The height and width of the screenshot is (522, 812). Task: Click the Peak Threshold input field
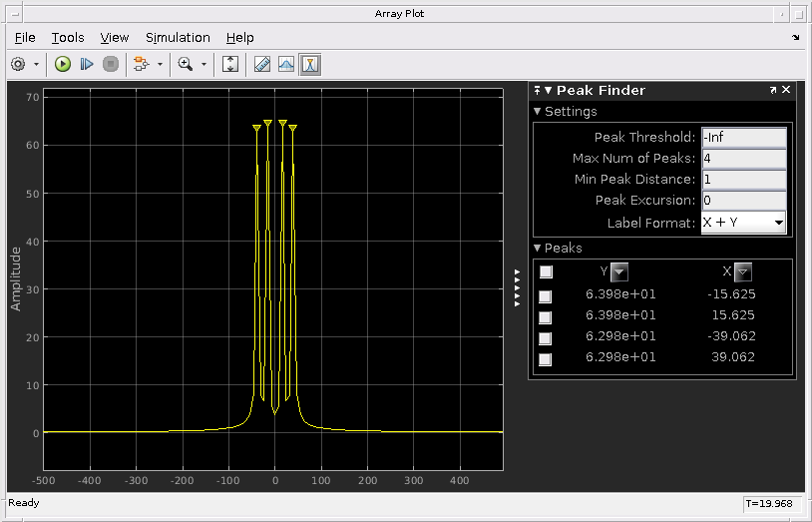(x=743, y=138)
